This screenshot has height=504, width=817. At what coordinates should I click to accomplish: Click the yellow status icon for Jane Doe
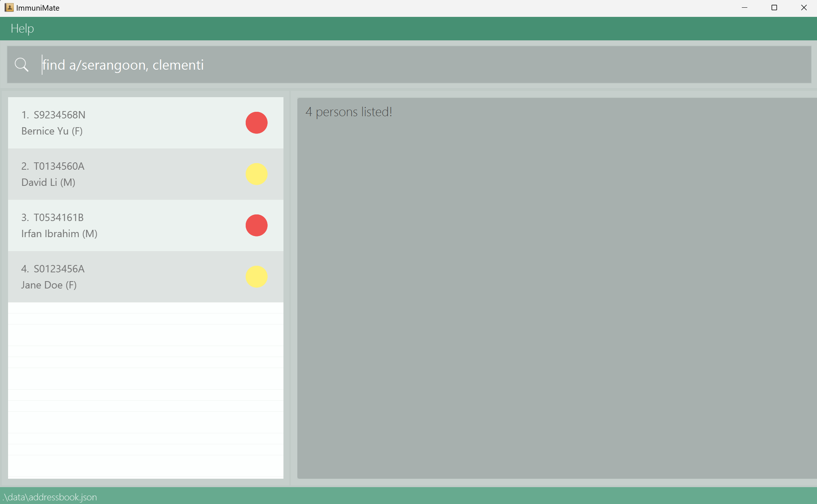[x=256, y=276]
